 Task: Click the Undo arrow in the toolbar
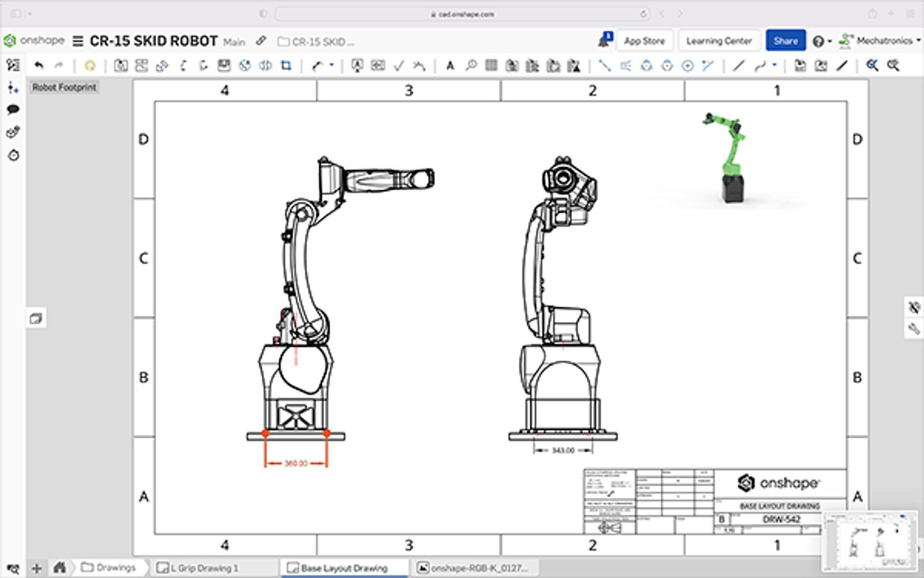click(39, 65)
